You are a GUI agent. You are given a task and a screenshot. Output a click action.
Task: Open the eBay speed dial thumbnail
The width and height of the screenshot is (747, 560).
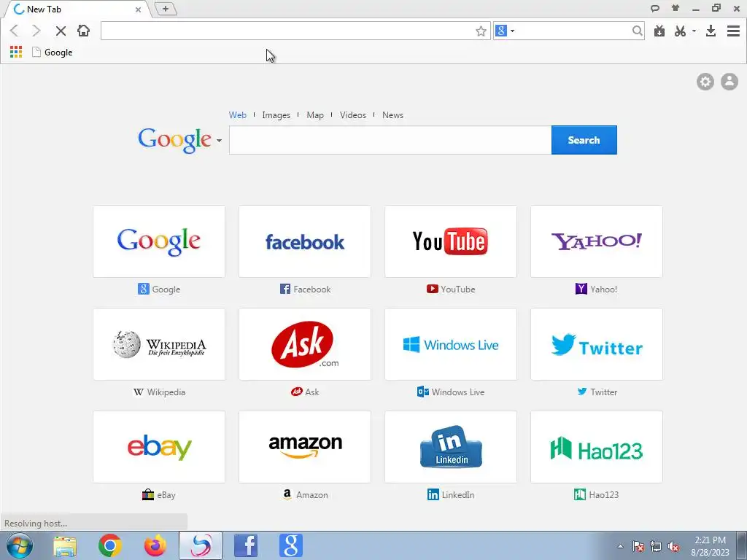coord(159,447)
